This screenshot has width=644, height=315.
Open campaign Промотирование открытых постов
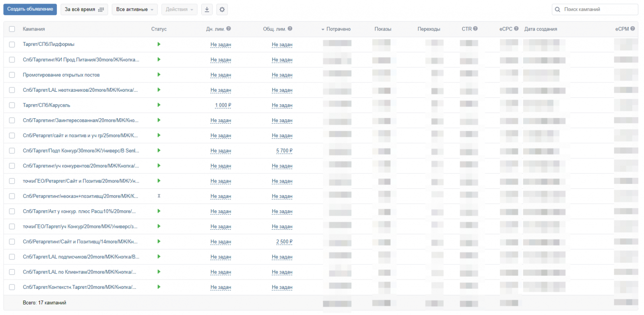61,75
